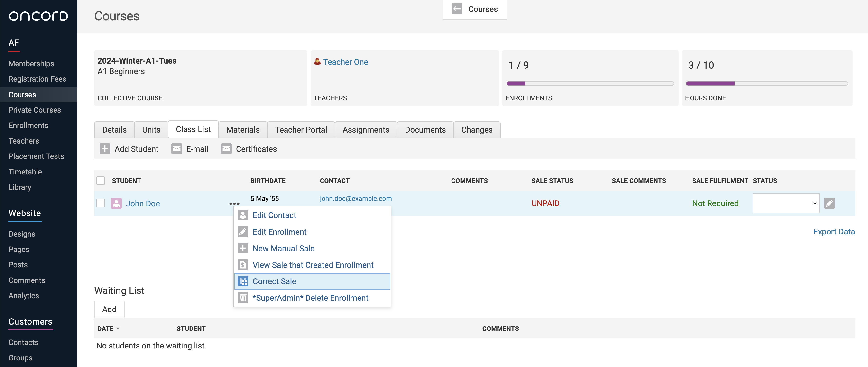
Task: Sort the waiting list by the DATE column arrow
Action: [118, 328]
